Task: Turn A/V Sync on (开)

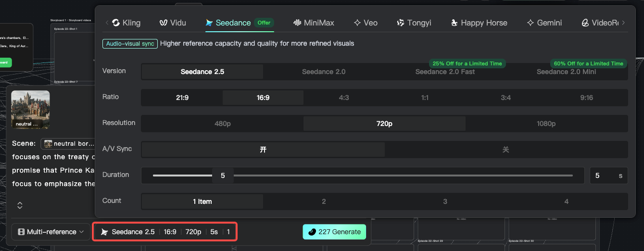Action: point(263,150)
